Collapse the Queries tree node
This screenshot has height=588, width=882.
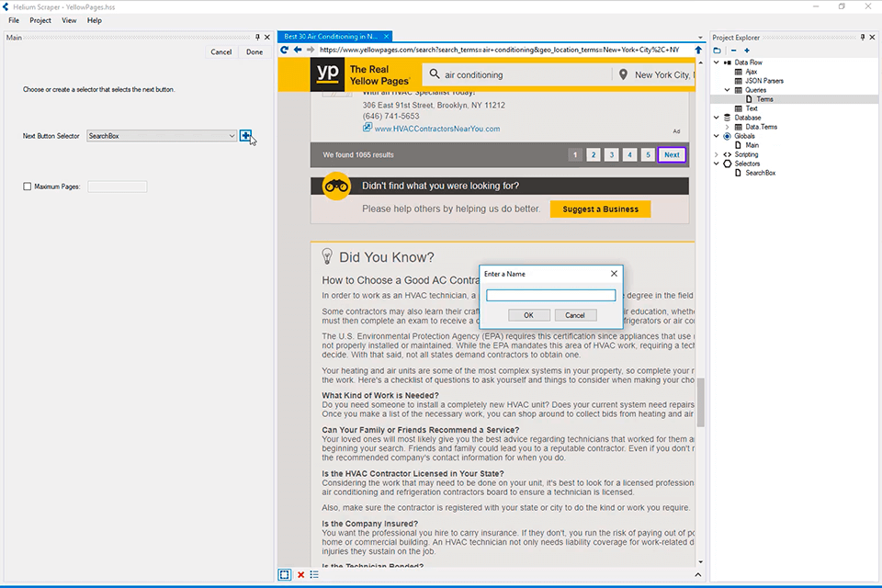coord(728,90)
